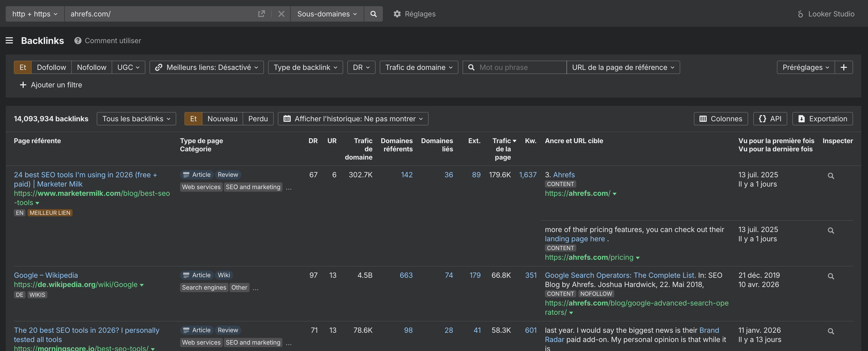Screen dimensions: 868x351
Task: Inspect the Google Search Operators backlink row
Action: pos(831,276)
